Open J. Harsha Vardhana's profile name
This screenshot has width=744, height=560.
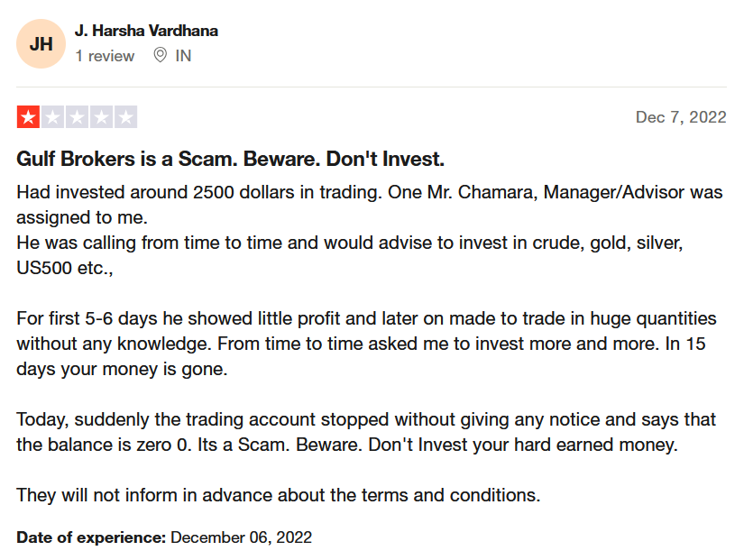[x=146, y=31]
